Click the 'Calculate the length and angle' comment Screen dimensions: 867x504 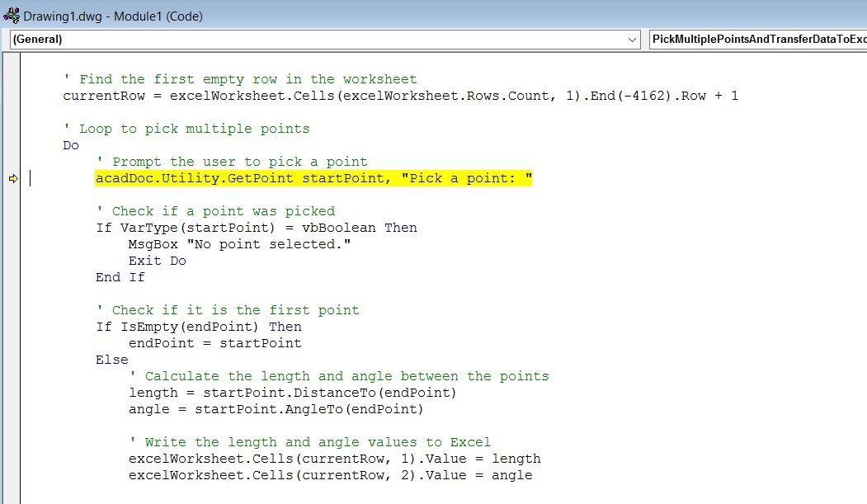point(339,376)
